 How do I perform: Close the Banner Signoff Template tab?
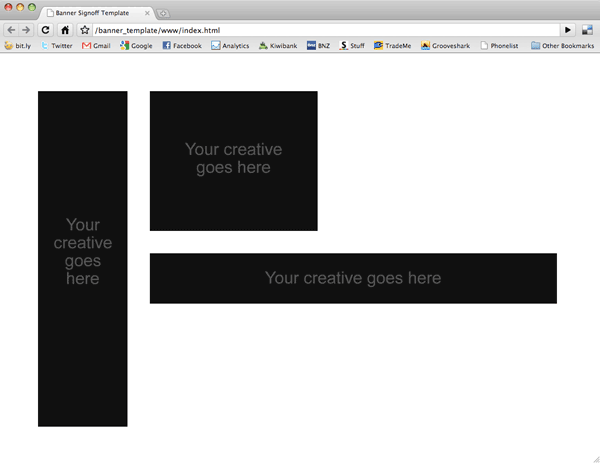pos(147,13)
